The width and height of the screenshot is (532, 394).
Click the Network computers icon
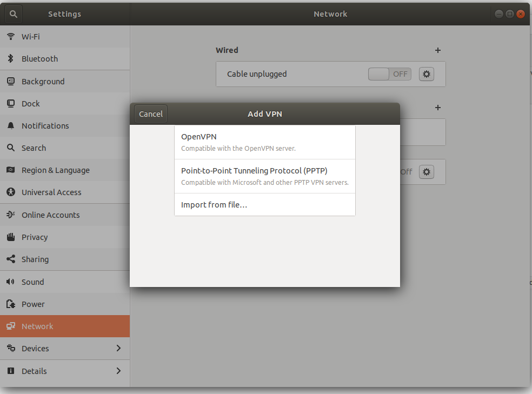click(11, 326)
